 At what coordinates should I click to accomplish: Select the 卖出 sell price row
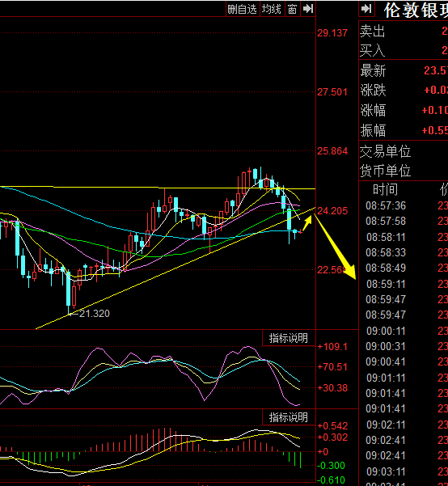pos(404,32)
